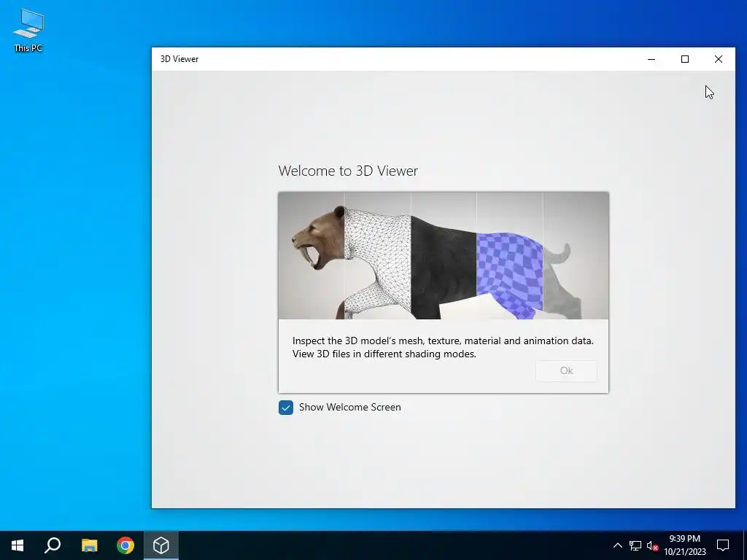
Task: Close the 3D Viewer window
Action: (719, 59)
